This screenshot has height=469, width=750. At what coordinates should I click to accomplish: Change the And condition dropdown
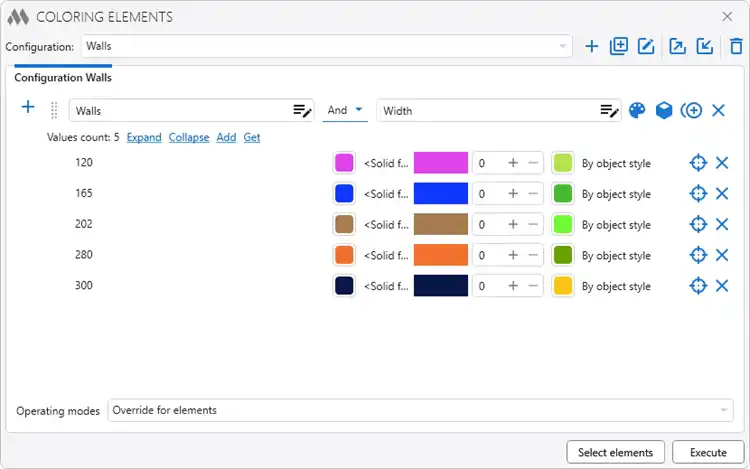[345, 110]
